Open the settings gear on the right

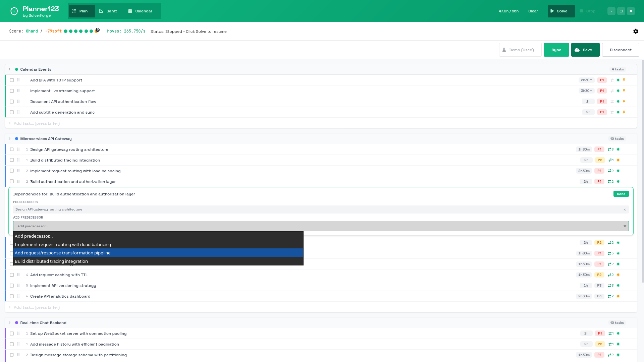636,31
